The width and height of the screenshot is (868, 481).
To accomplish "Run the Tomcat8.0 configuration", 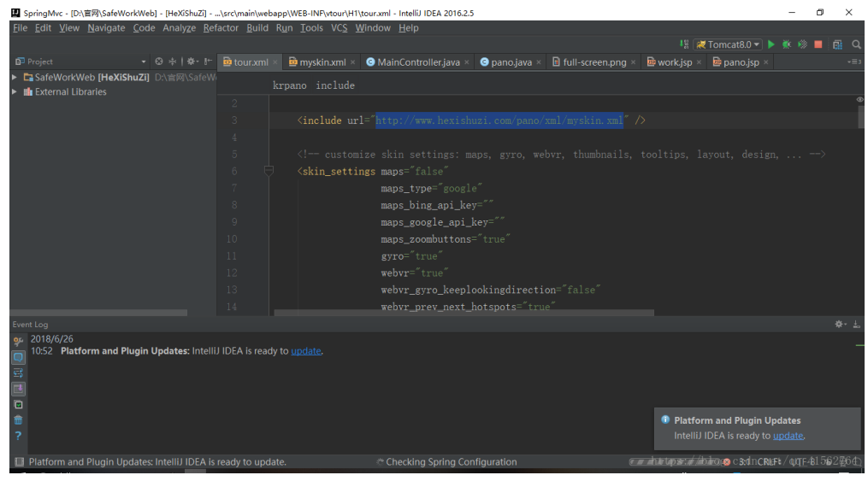I will pos(771,44).
